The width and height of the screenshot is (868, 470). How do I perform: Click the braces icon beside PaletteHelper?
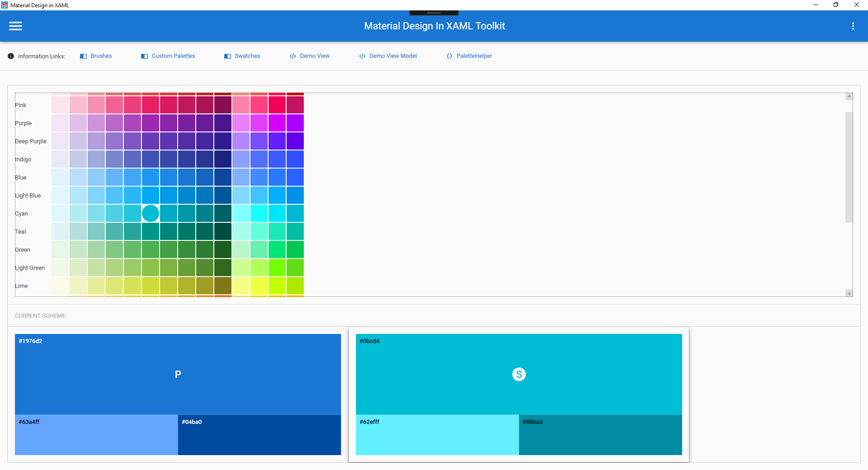pos(449,56)
